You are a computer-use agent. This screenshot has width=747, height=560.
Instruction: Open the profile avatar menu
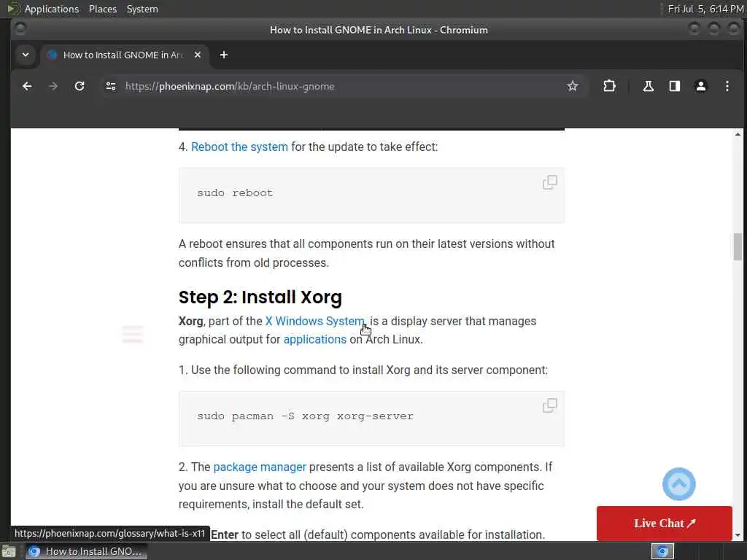click(x=701, y=86)
